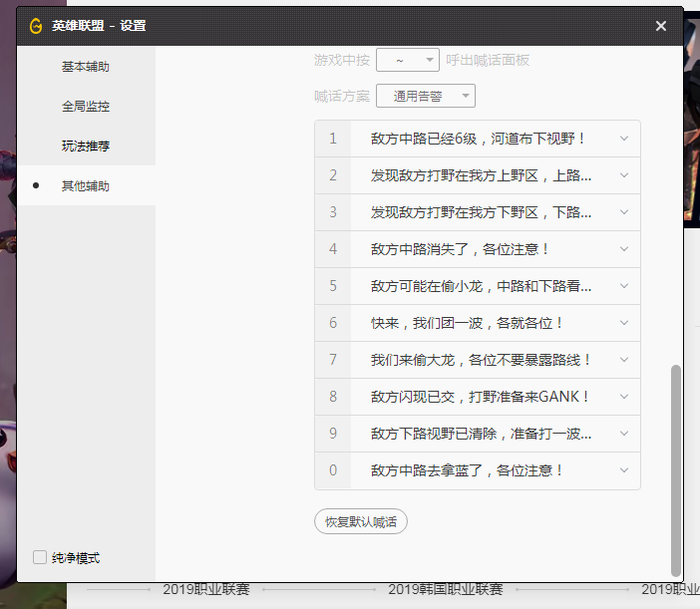Image resolution: width=700 pixels, height=609 pixels.
Task: Expand chevron on row 0 敌方中路去拿蓝了
Action: 624,470
